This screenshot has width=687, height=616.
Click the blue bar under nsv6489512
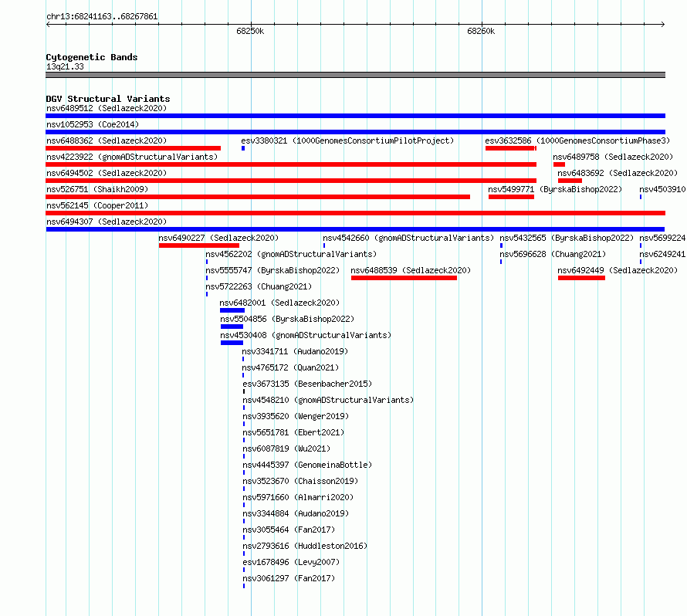tap(355, 116)
